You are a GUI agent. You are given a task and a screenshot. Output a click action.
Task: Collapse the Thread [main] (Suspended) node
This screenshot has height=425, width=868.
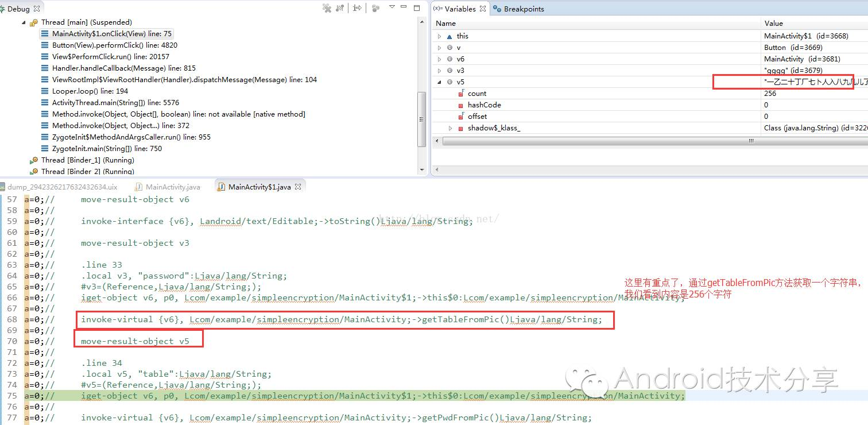[x=24, y=22]
